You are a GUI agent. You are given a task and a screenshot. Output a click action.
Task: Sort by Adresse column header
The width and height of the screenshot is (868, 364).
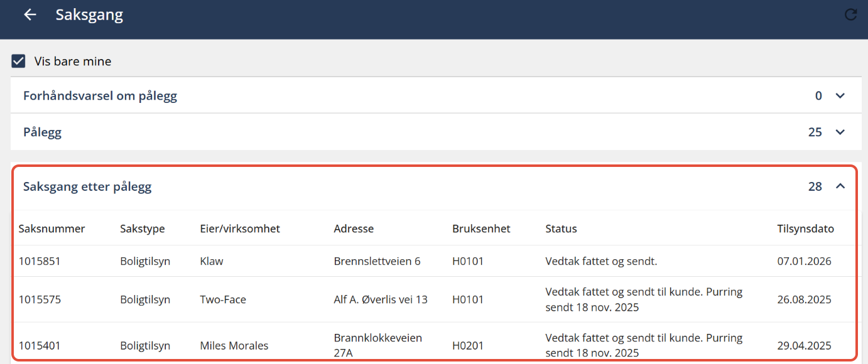pos(354,229)
